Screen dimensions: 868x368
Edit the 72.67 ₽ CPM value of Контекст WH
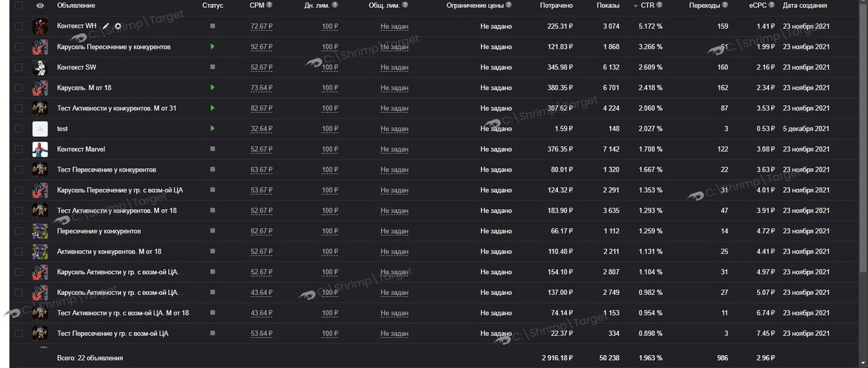coord(261,27)
